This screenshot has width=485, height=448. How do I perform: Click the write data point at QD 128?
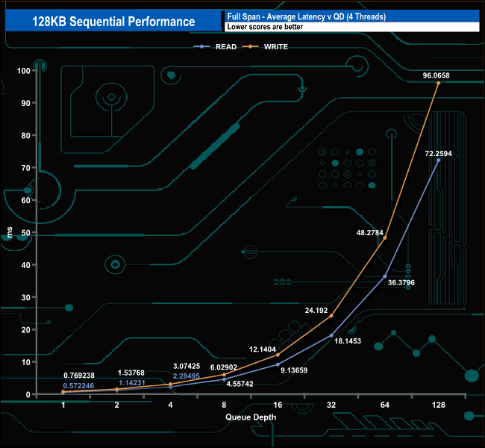(438, 83)
